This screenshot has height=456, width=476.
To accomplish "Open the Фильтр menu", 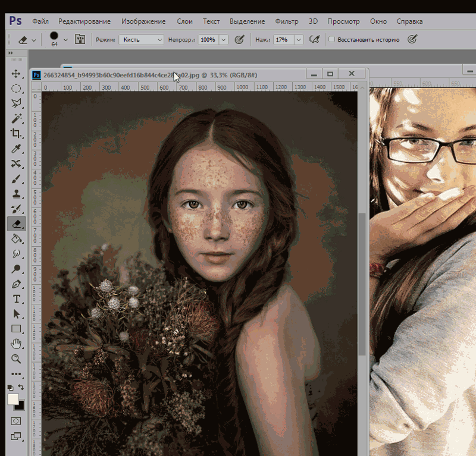I will (287, 21).
